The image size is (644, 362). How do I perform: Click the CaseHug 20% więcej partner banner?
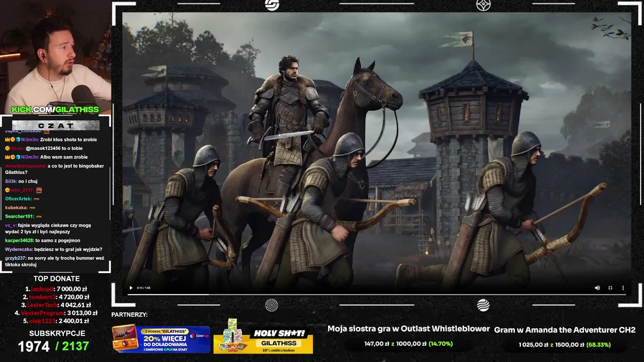(x=161, y=339)
